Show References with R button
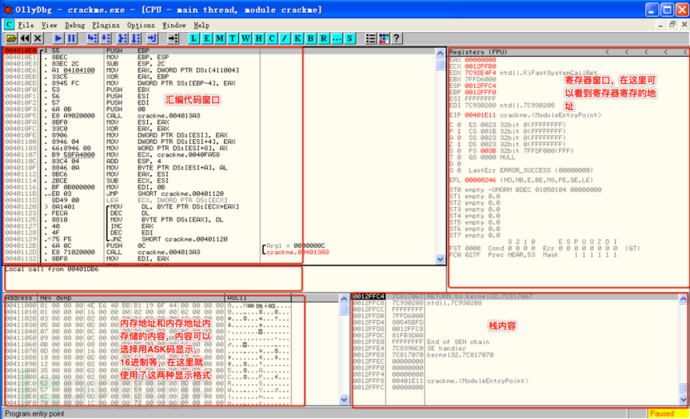 (324, 38)
